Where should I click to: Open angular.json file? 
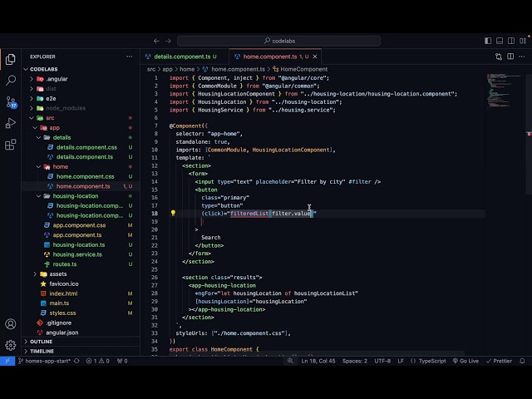(x=81, y=332)
